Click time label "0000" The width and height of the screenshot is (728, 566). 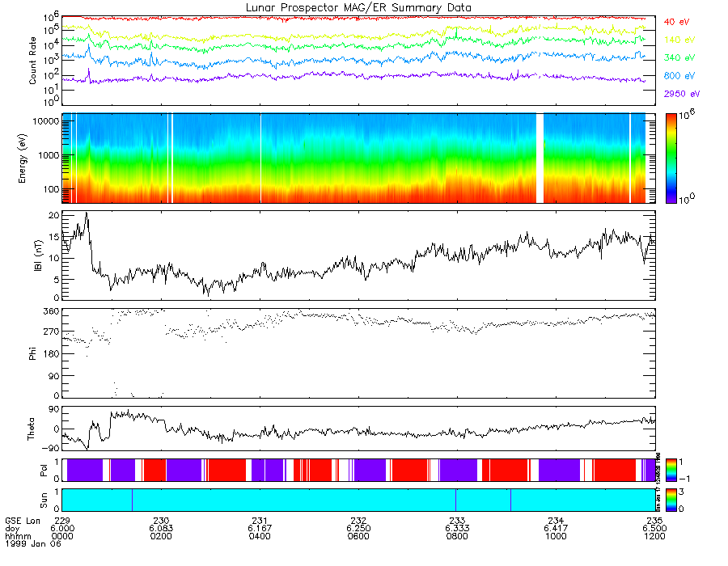point(62,536)
